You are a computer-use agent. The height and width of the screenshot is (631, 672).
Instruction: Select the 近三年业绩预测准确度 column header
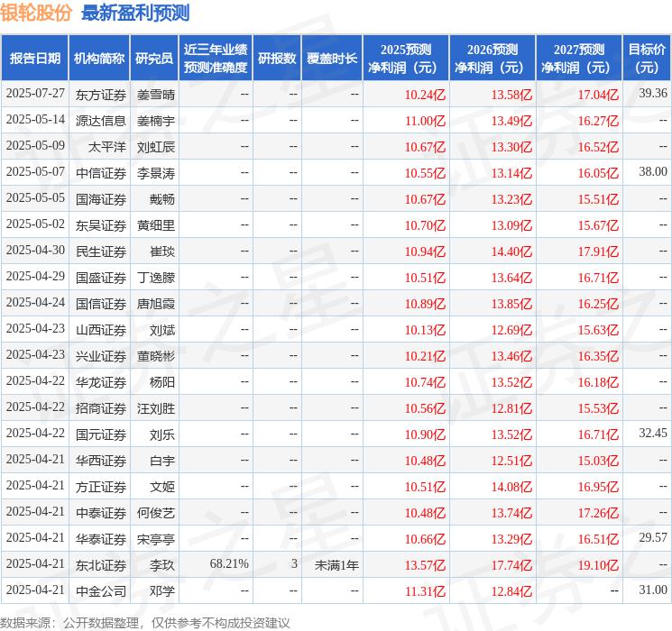[216, 59]
